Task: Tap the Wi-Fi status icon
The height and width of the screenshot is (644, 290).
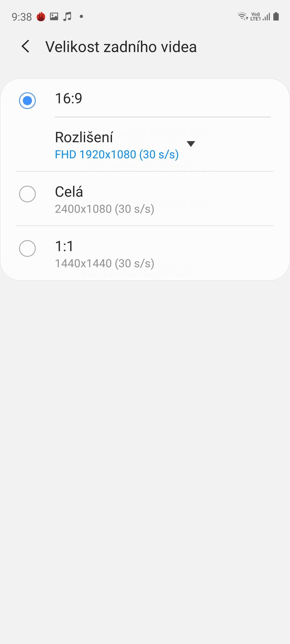Action: [242, 16]
